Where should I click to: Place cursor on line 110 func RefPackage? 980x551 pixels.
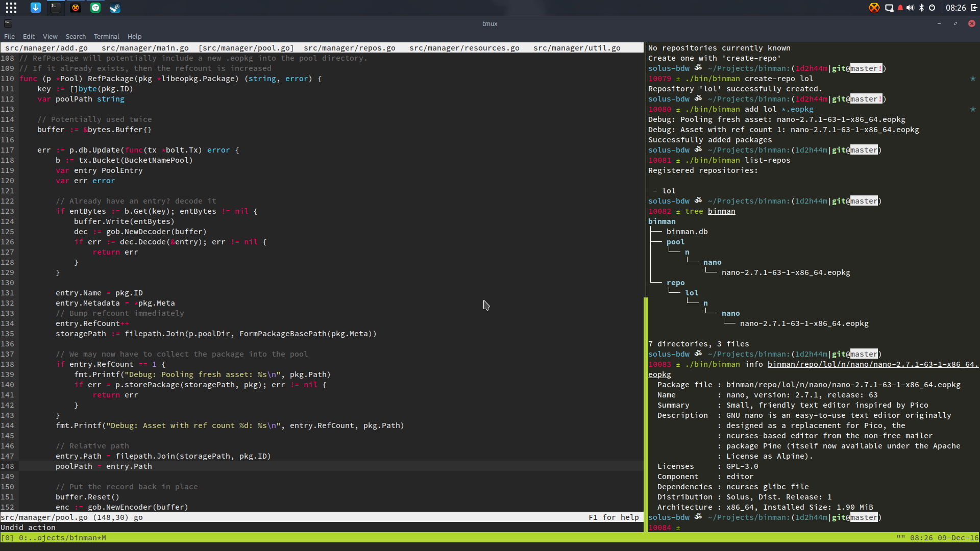click(170, 79)
